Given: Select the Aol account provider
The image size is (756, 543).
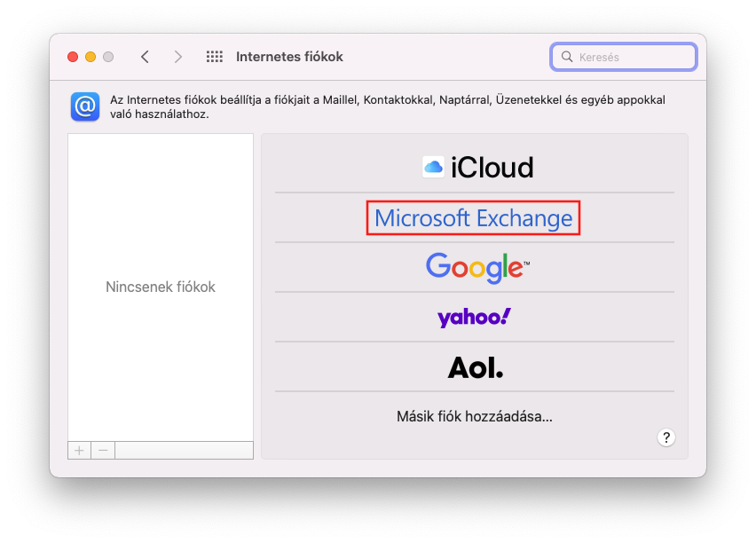Looking at the screenshot, I should click(x=475, y=366).
